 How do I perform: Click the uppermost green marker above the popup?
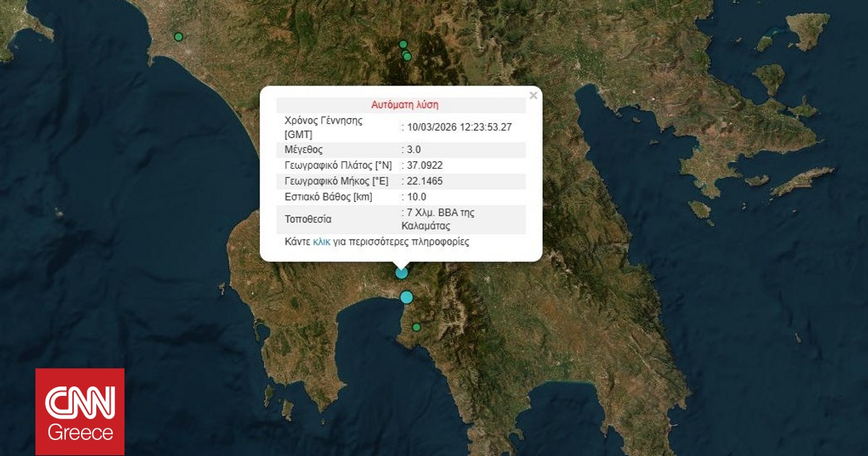pos(404,44)
